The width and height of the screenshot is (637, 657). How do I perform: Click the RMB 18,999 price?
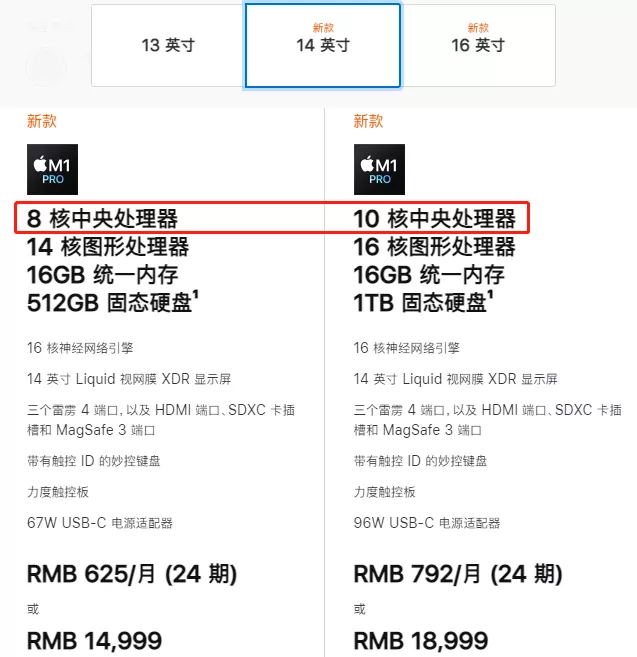point(421,641)
